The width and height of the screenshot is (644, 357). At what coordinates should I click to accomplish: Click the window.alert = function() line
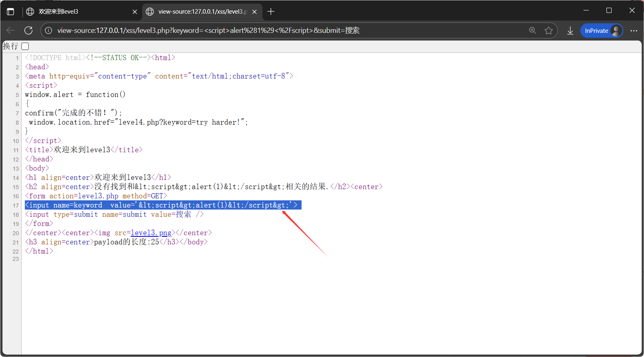[x=75, y=95]
